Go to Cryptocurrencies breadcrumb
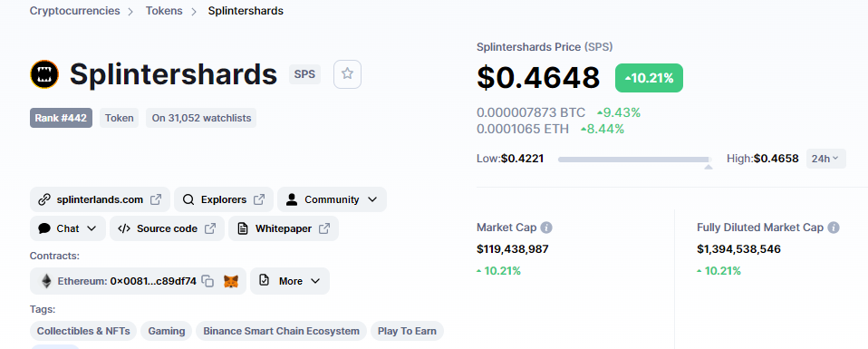Screen dimensions: 868x349 pos(74,11)
